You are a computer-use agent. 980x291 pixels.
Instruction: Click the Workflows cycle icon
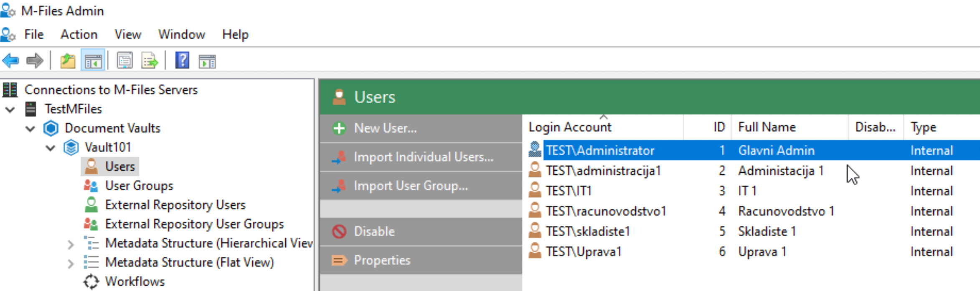[91, 281]
